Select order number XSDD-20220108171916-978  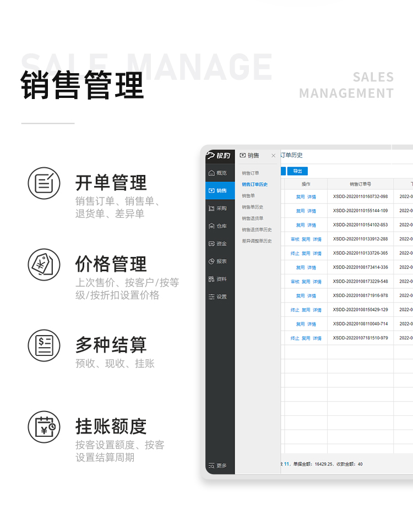[x=360, y=295]
